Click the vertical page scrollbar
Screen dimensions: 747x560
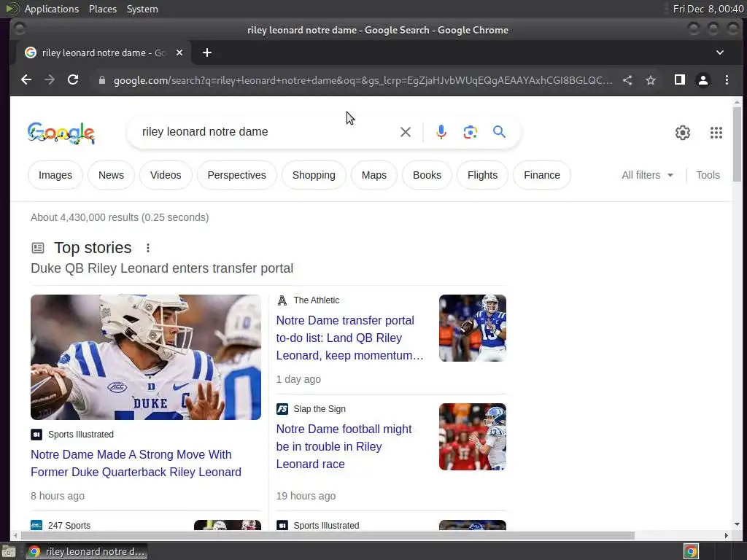click(737, 144)
